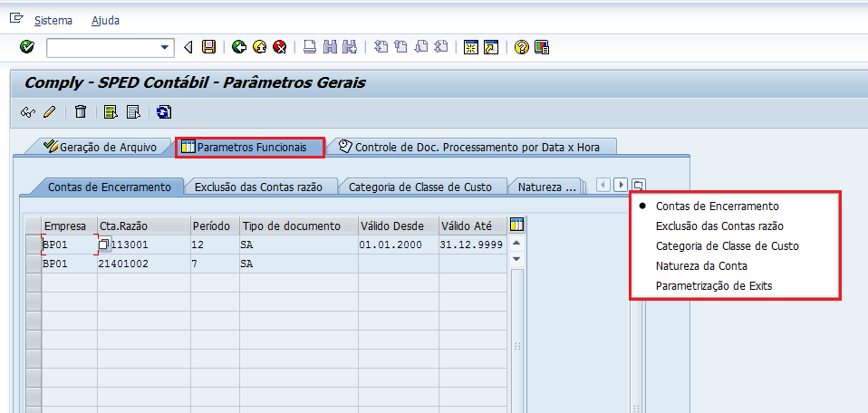Open the menu icon left of Sistema
Screen dimensions: 868x413
click(x=16, y=18)
